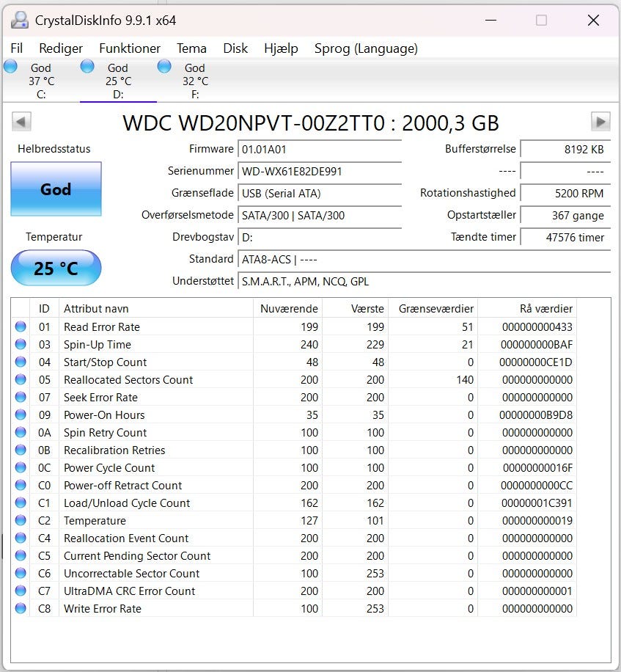Click status orb for UltraDMA CRC Error Count
Viewport: 621px width, 672px height.
point(21,590)
